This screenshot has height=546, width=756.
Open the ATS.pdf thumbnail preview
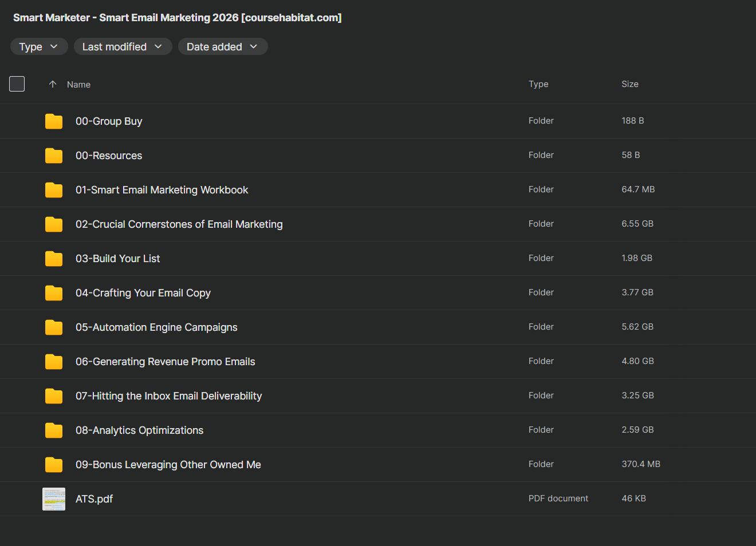click(54, 499)
